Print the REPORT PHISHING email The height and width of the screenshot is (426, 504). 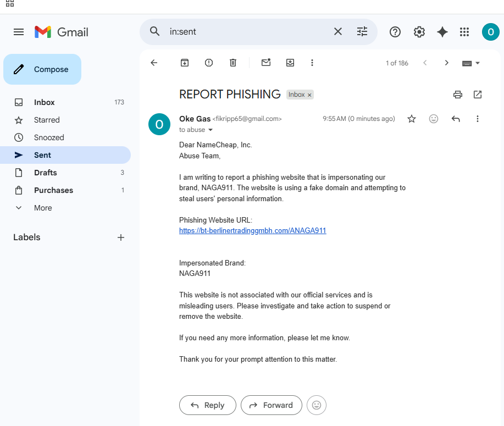[458, 95]
